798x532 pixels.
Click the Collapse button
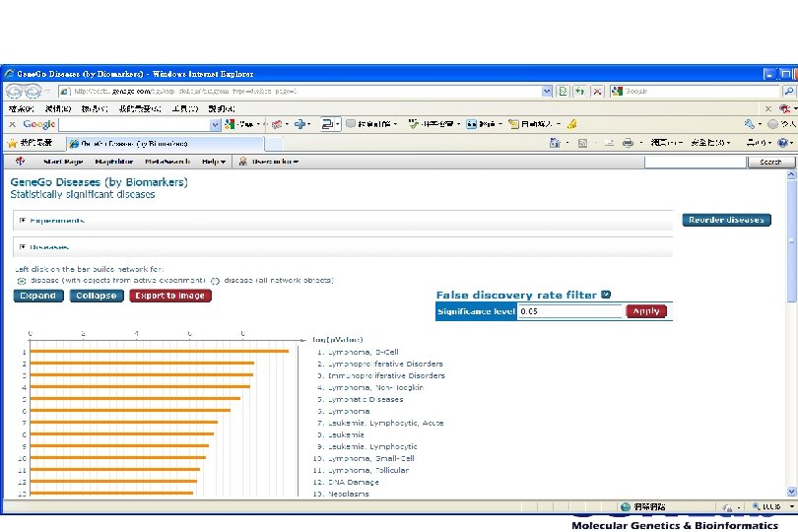[x=97, y=296]
